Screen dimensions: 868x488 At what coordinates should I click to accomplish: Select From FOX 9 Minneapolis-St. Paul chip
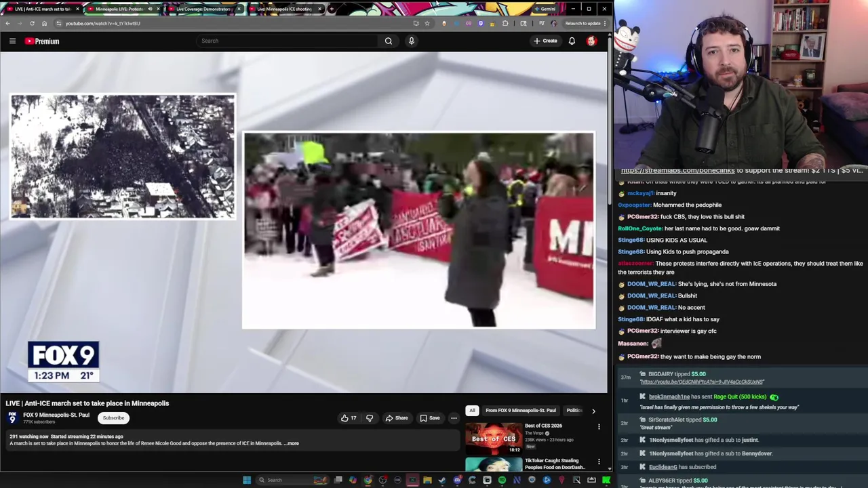coord(520,411)
